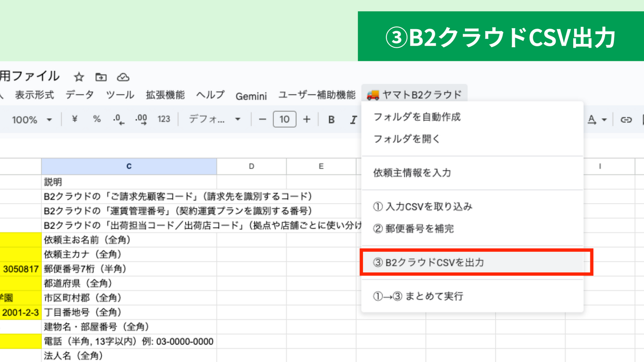Click the 電話（半角, 13字以内） cell
Image resolution: width=644 pixels, height=362 pixels.
pos(129,342)
